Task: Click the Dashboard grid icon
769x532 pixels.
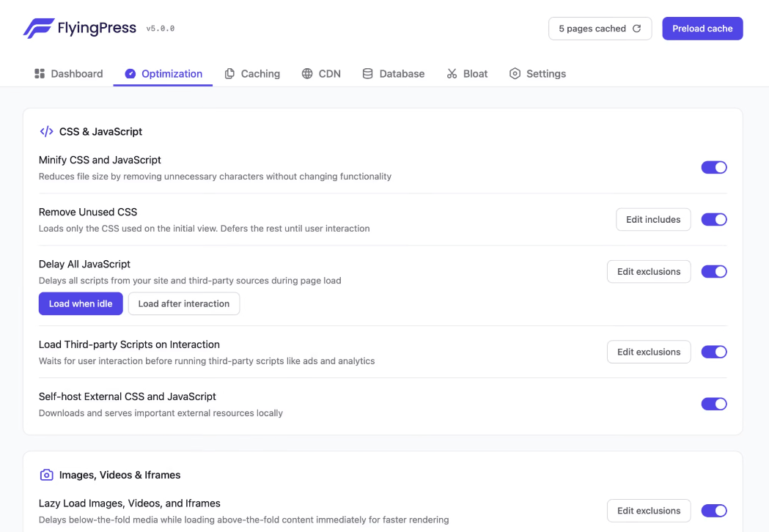Action: (x=40, y=73)
